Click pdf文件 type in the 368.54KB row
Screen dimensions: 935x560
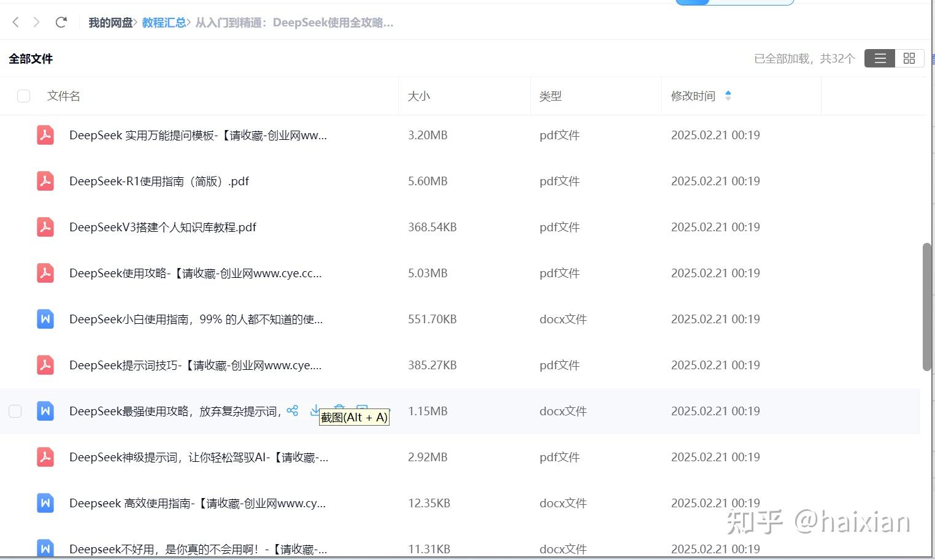(x=560, y=227)
